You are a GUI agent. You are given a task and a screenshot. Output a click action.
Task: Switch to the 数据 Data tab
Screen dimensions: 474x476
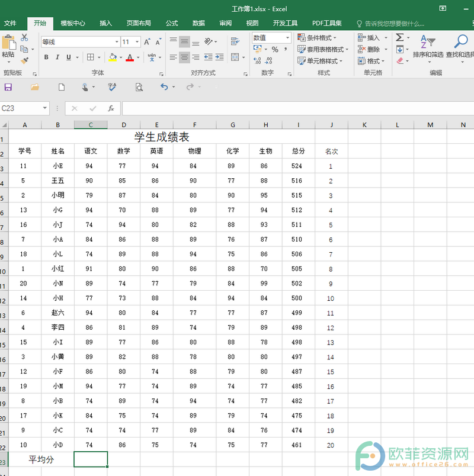(x=198, y=23)
